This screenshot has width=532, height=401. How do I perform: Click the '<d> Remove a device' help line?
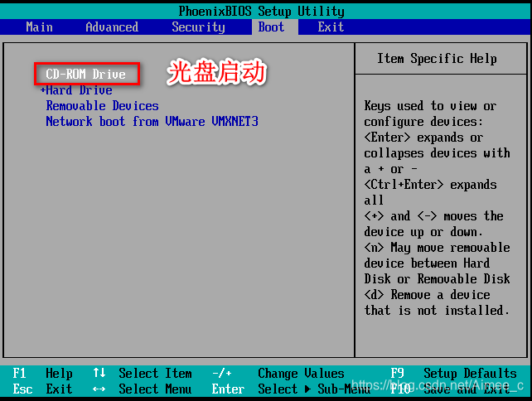pyautogui.click(x=427, y=294)
